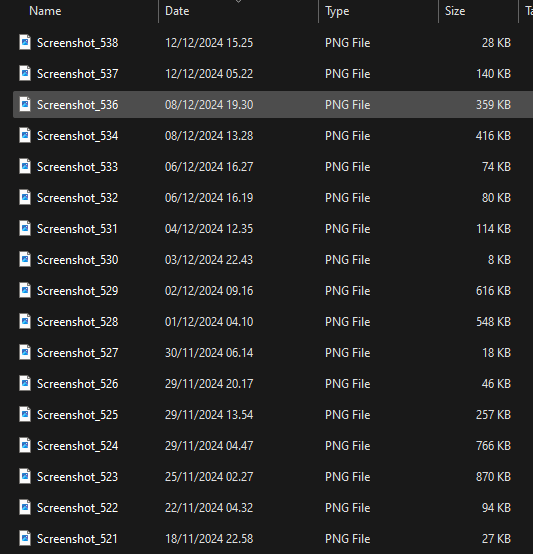Click the Screenshot_522 file name

pos(77,508)
